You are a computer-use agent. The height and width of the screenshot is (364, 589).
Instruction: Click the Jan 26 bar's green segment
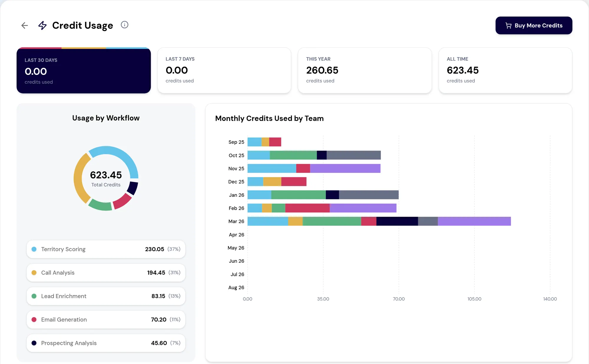[x=298, y=195]
